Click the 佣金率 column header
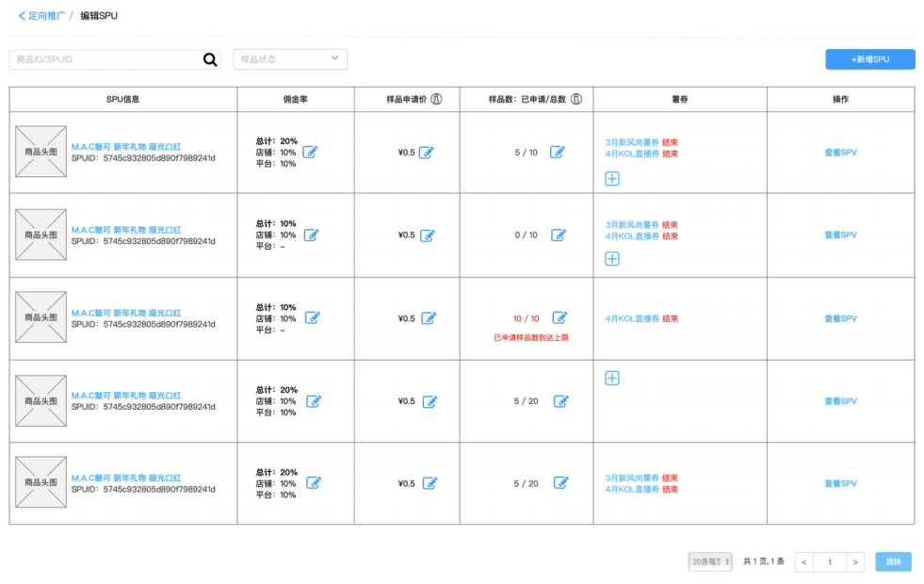Screen dimensions: 924x584 tap(295, 100)
